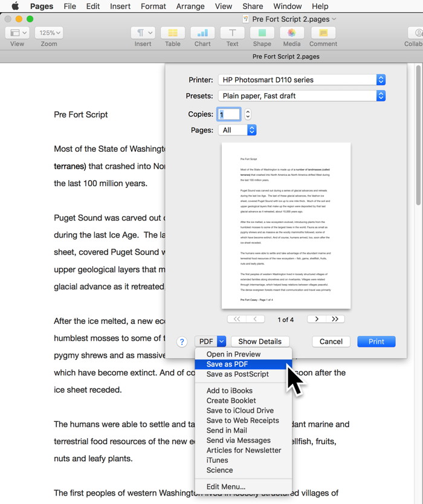Image resolution: width=423 pixels, height=504 pixels.
Task: Choose Save as PostScript
Action: [244, 374]
